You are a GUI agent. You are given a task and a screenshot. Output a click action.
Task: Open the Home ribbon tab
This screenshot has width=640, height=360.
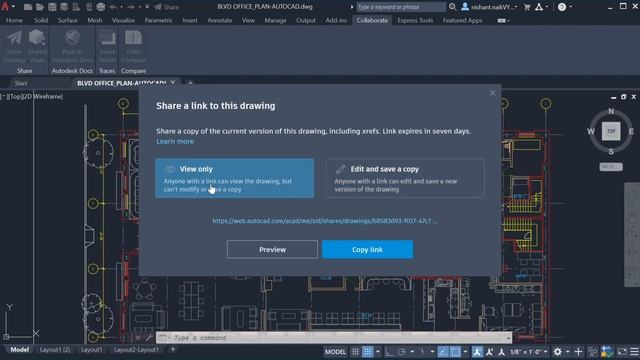point(14,20)
